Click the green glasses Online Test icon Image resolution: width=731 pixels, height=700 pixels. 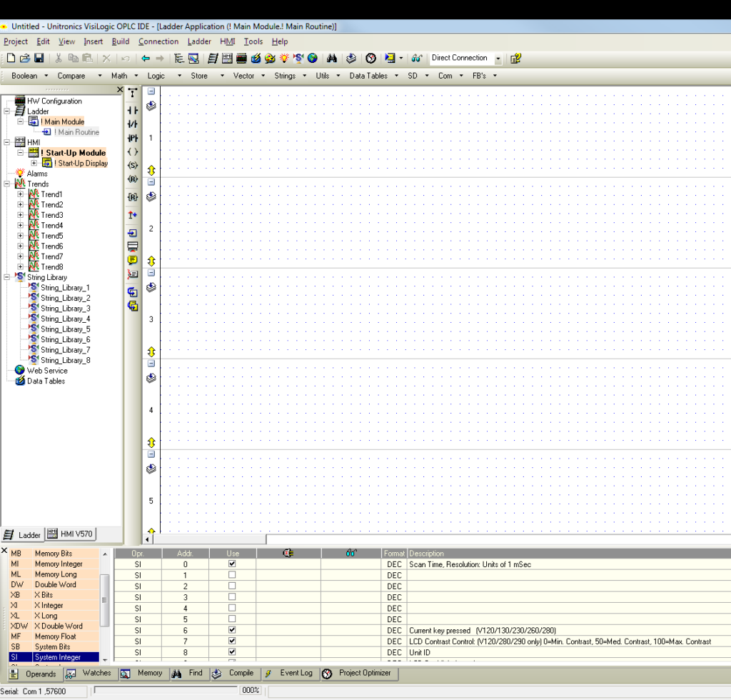[x=416, y=59]
